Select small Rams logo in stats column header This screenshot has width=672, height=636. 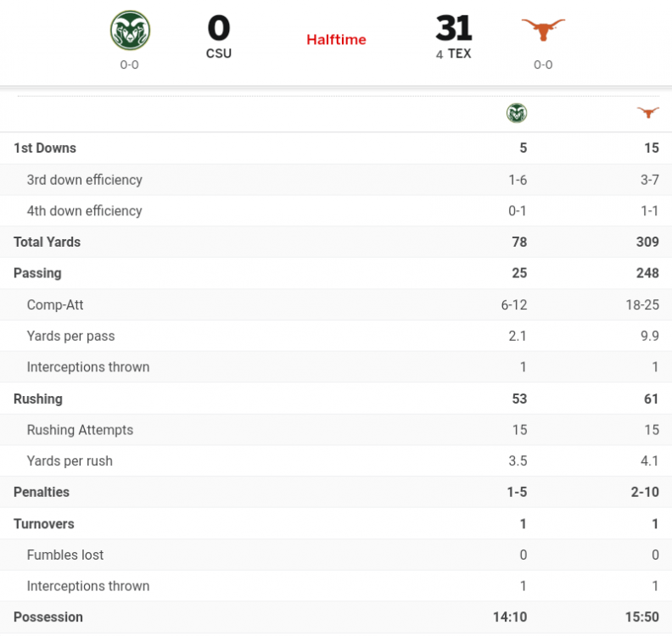click(x=517, y=113)
